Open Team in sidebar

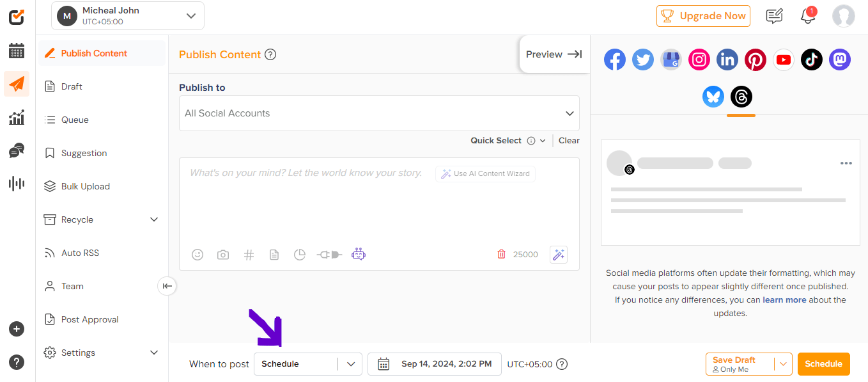point(102,286)
